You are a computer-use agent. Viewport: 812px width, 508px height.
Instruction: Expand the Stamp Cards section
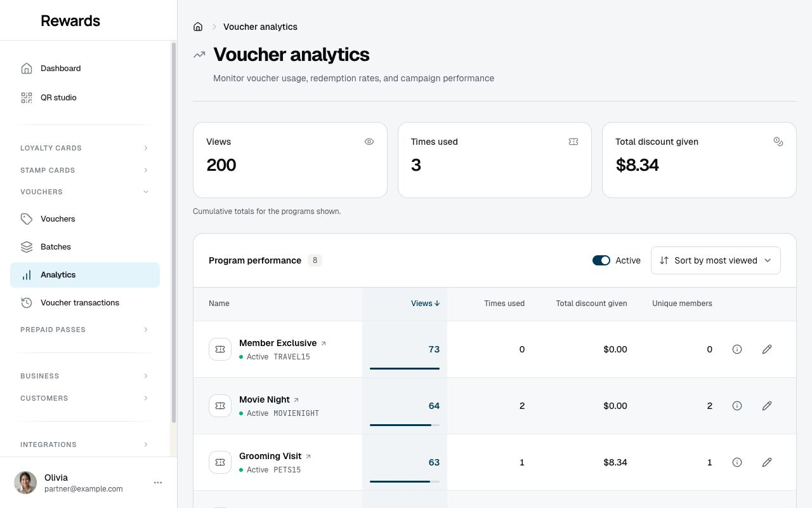[85, 170]
